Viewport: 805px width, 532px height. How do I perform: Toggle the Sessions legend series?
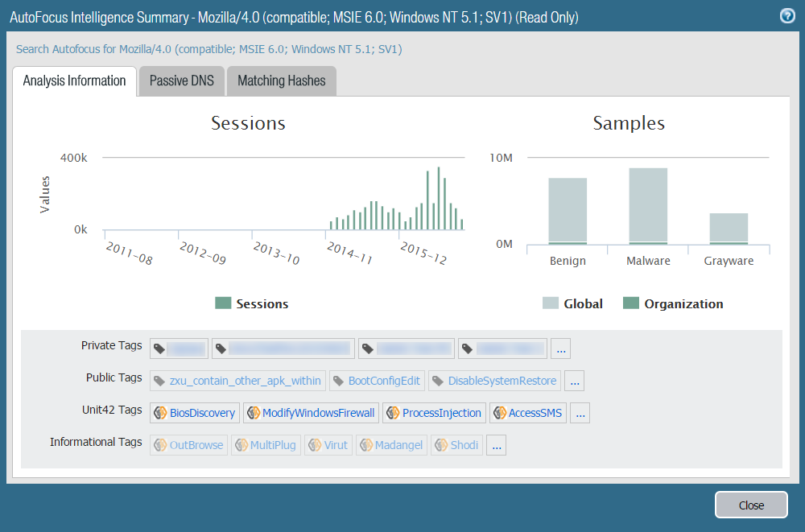tap(252, 304)
